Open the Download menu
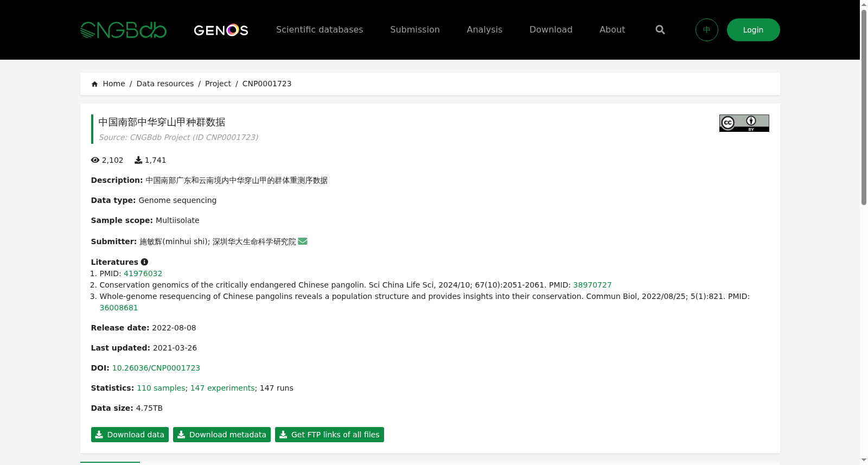The height and width of the screenshot is (465, 868). (551, 30)
